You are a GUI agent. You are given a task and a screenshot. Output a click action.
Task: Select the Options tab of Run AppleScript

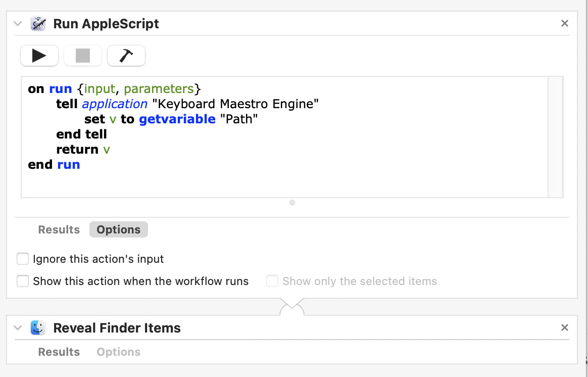point(119,229)
